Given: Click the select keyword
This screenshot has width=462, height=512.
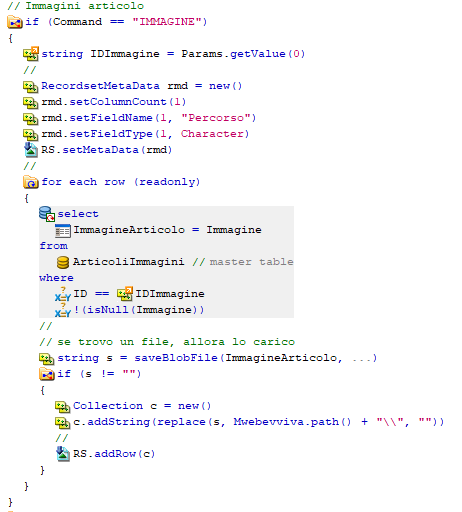Looking at the screenshot, I should tap(78, 214).
